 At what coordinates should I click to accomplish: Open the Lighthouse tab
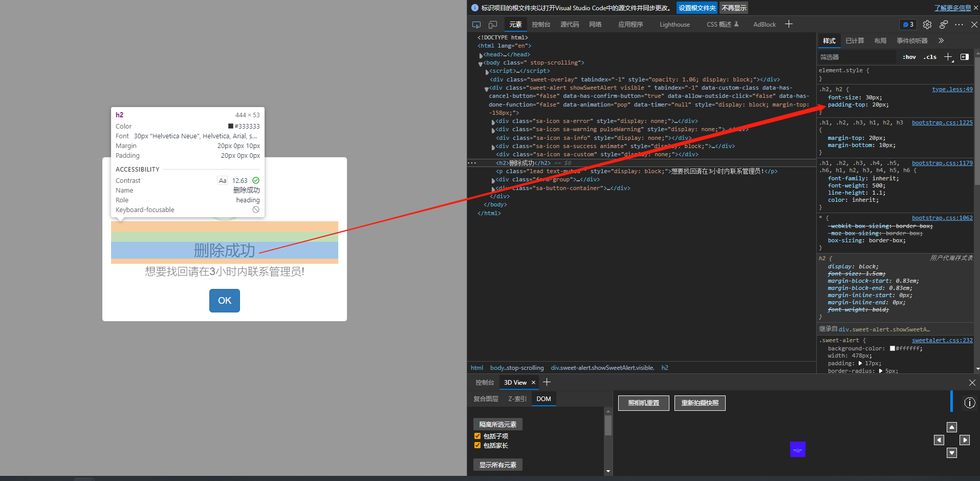674,25
